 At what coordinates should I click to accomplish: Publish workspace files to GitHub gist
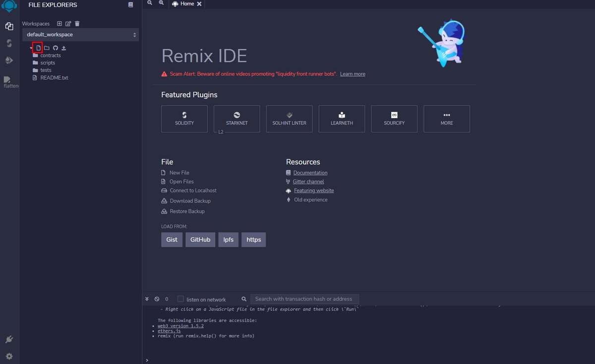[x=56, y=48]
